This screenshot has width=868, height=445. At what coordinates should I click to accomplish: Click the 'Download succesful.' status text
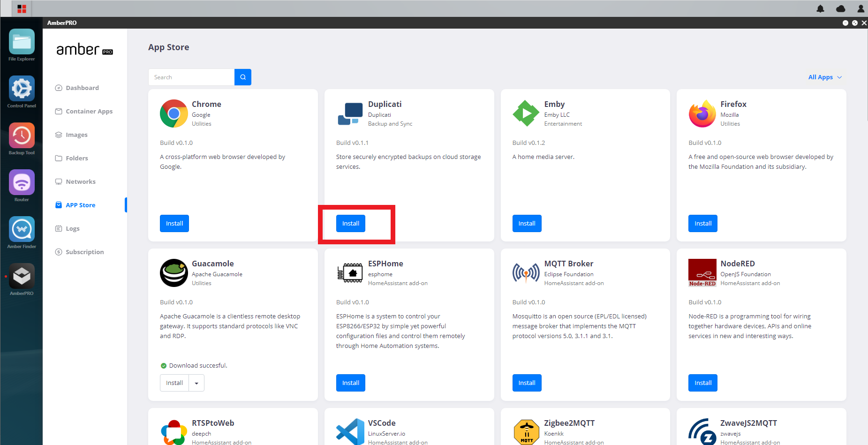point(198,365)
